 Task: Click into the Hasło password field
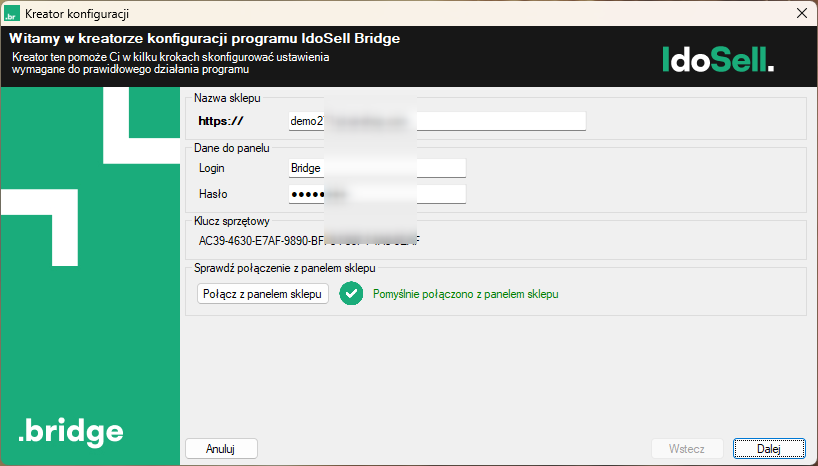377,194
